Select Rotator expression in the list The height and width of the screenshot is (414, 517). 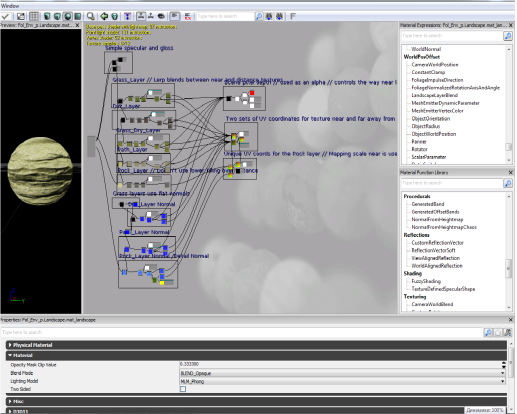(419, 149)
